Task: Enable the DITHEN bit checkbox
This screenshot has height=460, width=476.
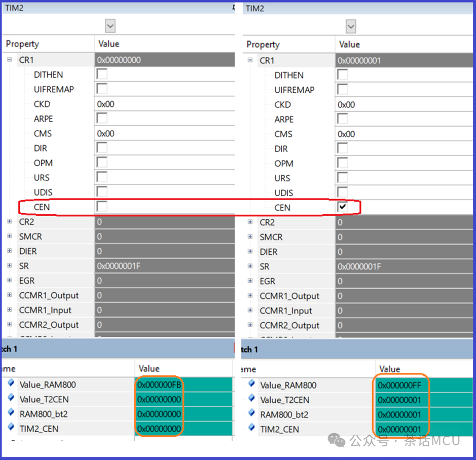Action: click(x=100, y=74)
